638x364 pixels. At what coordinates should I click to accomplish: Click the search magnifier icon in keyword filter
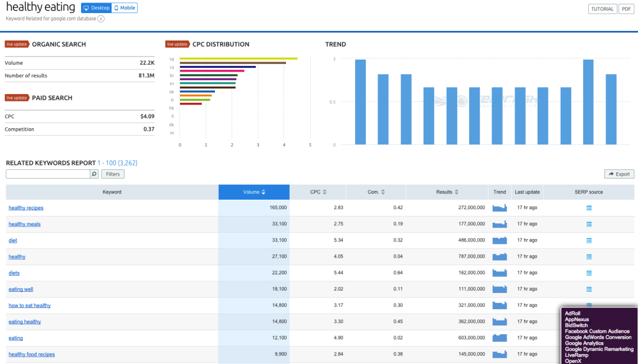tap(94, 174)
